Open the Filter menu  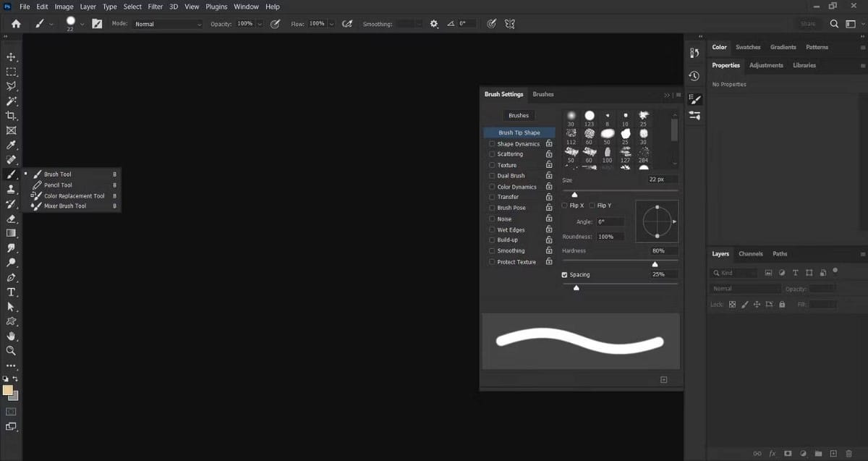pos(155,7)
